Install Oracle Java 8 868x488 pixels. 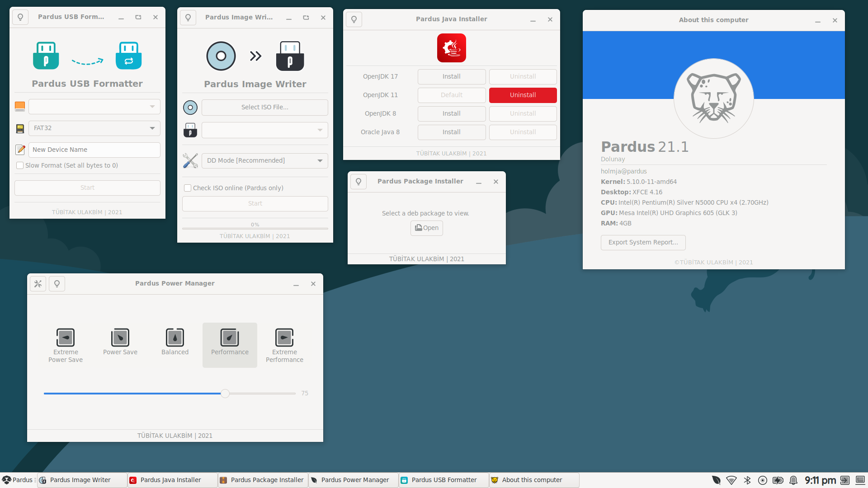point(452,132)
